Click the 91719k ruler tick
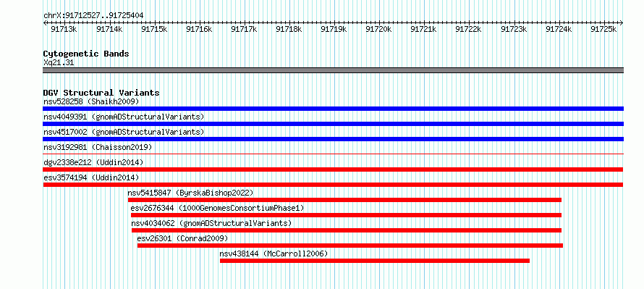Viewport: 644px width, 289px height. point(334,29)
